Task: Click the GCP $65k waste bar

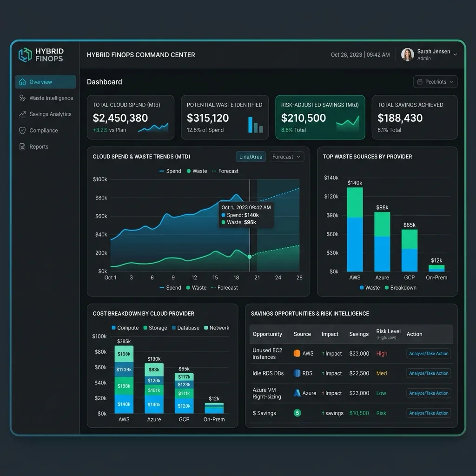Action: (x=409, y=251)
